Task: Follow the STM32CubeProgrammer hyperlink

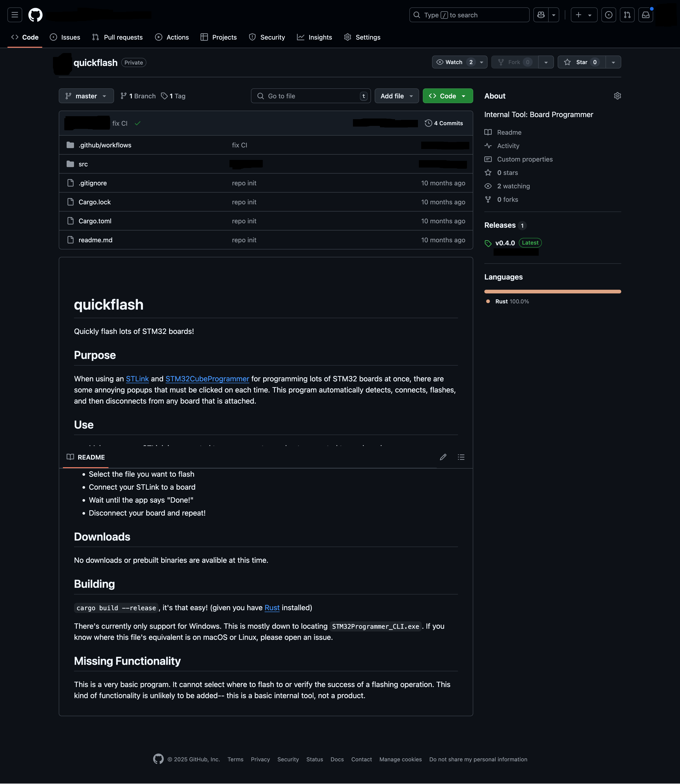Action: click(x=207, y=379)
